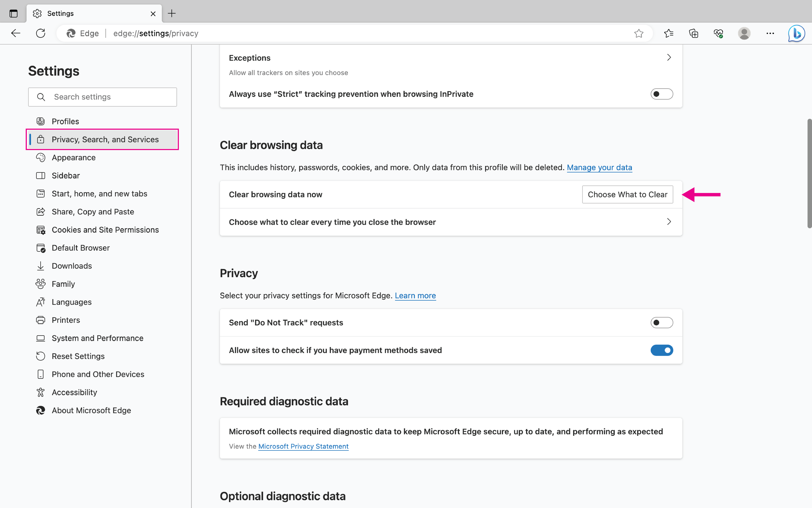The height and width of the screenshot is (508, 812).
Task: Open a new tab with plus icon
Action: (172, 13)
